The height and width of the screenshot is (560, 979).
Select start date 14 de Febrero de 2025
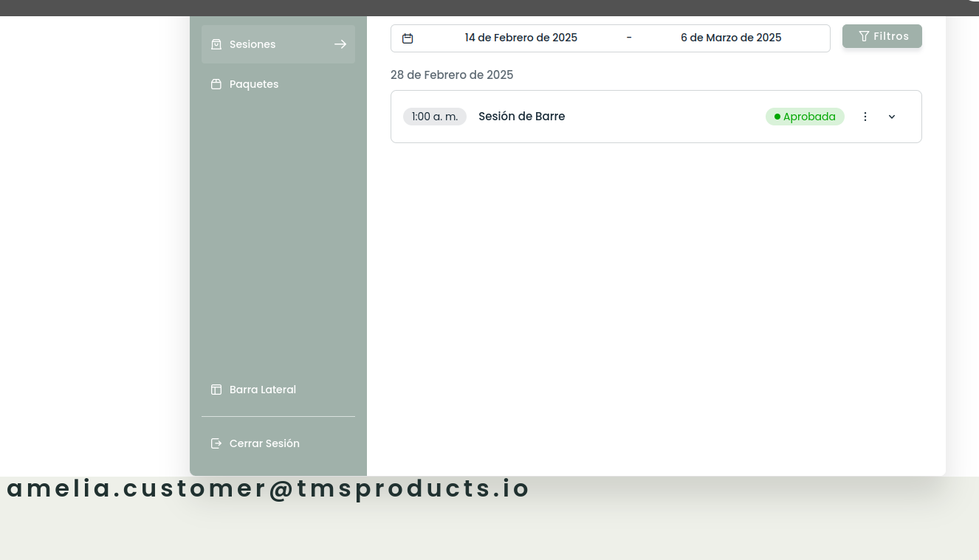[521, 38]
